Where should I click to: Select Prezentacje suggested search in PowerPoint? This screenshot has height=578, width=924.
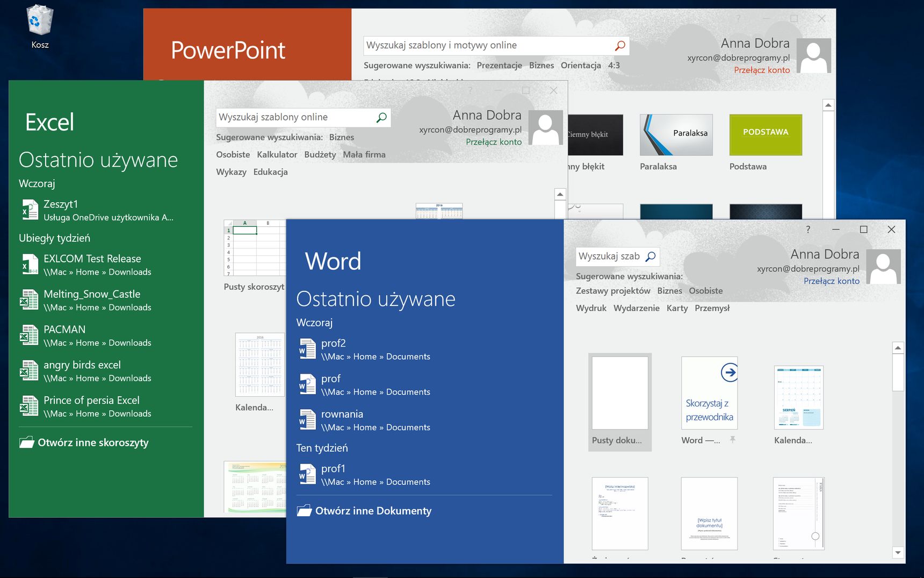499,65
